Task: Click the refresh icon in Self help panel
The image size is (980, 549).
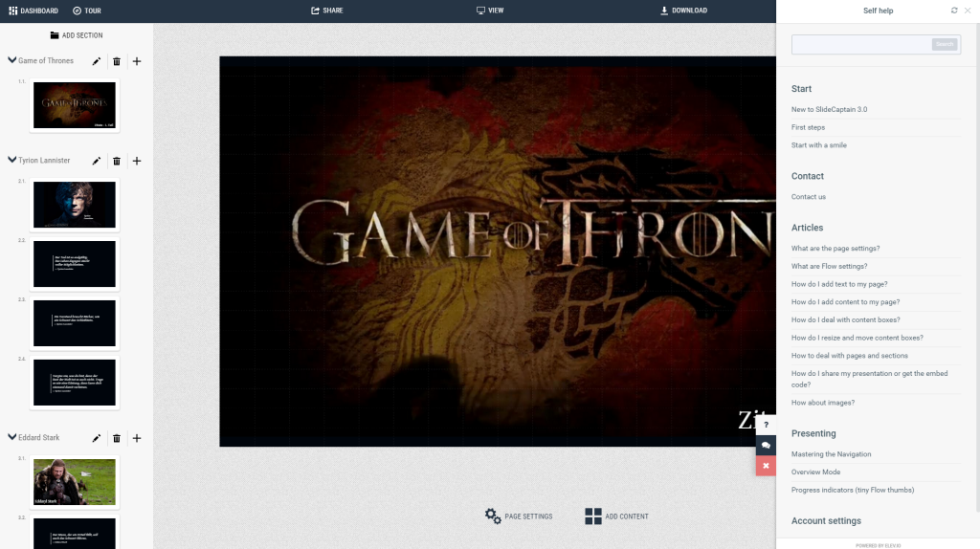Action: tap(954, 11)
